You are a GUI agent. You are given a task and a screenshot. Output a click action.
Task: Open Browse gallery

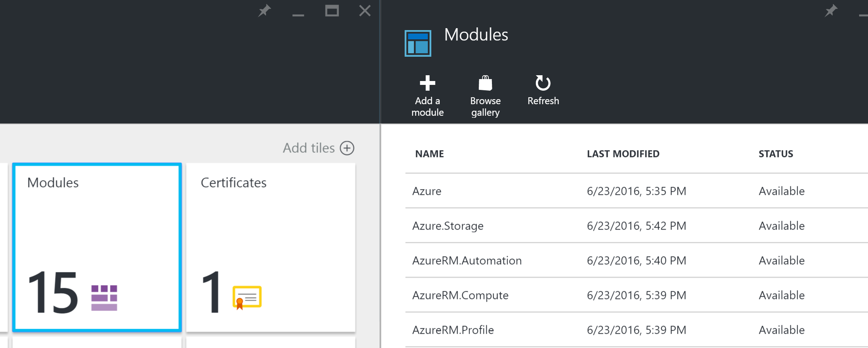click(x=485, y=83)
